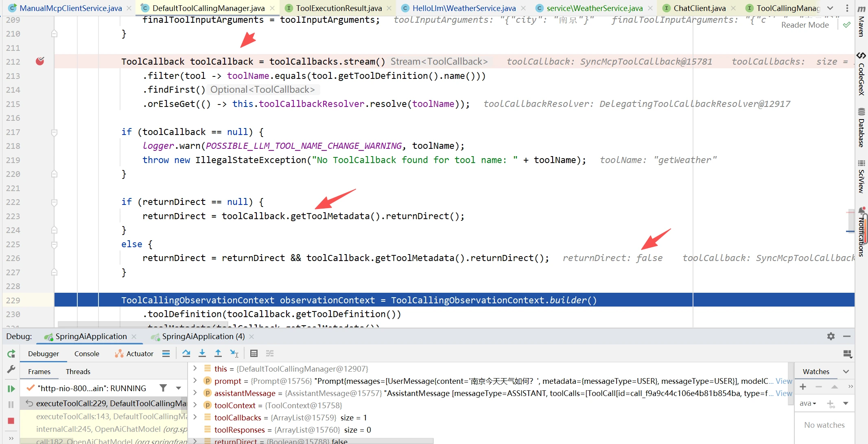Expand the prompt variable node

point(195,381)
